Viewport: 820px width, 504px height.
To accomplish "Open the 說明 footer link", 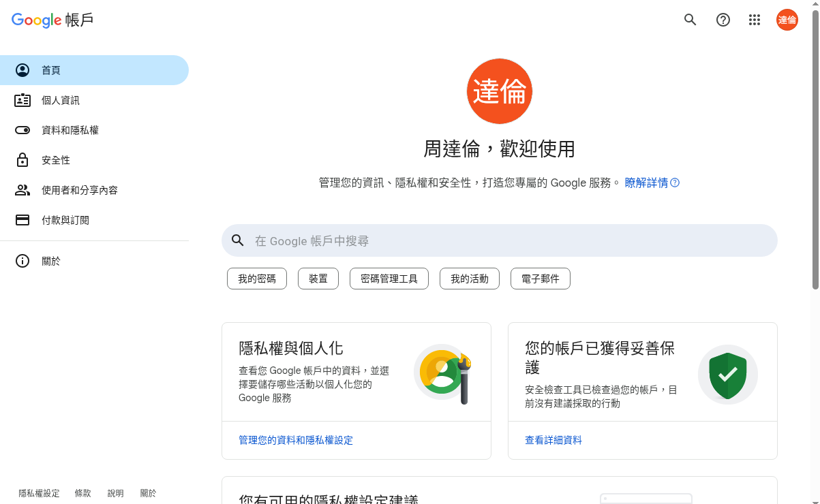I will 115,493.
